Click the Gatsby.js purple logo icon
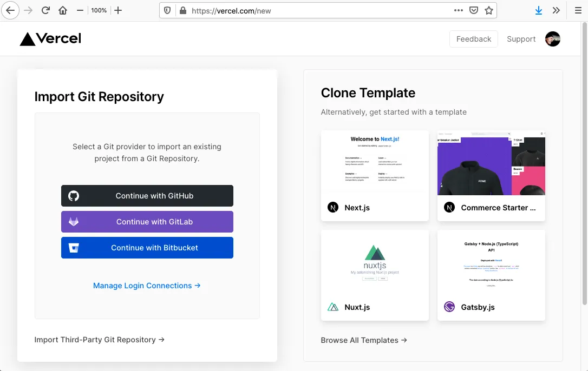 pyautogui.click(x=449, y=307)
